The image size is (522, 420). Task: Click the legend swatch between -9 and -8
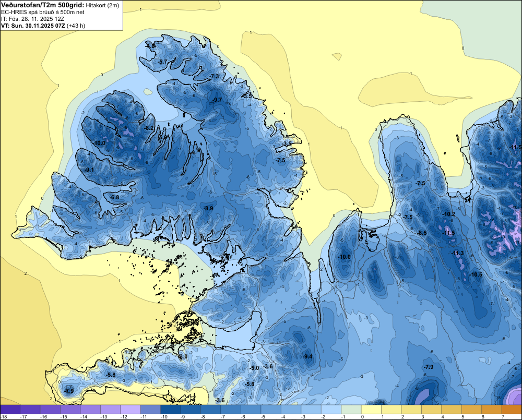(x=191, y=410)
